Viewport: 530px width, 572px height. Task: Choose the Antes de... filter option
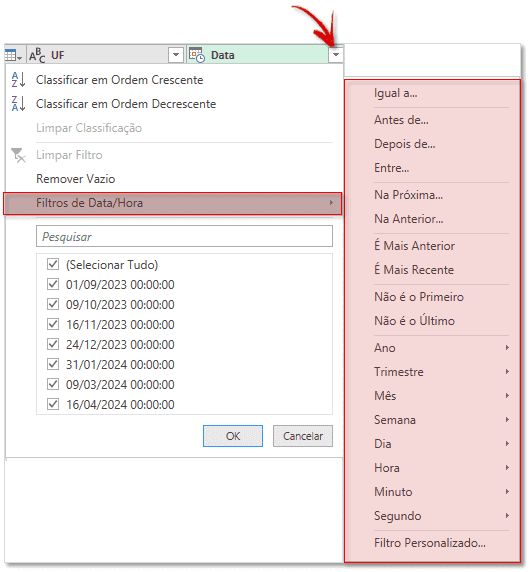[x=401, y=120]
